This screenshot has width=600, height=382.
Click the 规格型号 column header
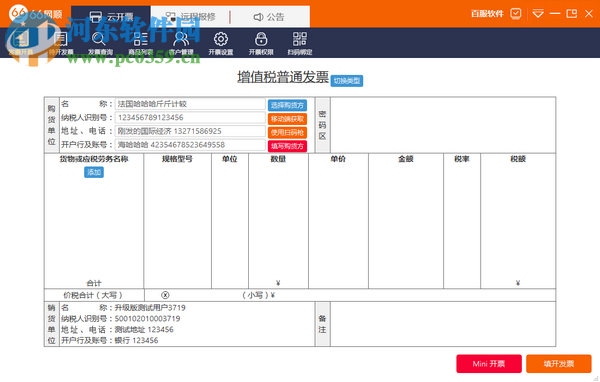(177, 159)
